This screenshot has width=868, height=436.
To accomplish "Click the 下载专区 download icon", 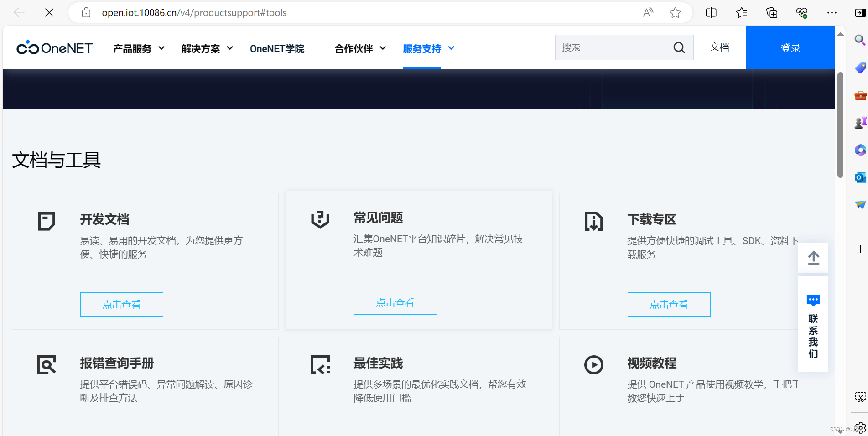I will click(593, 221).
